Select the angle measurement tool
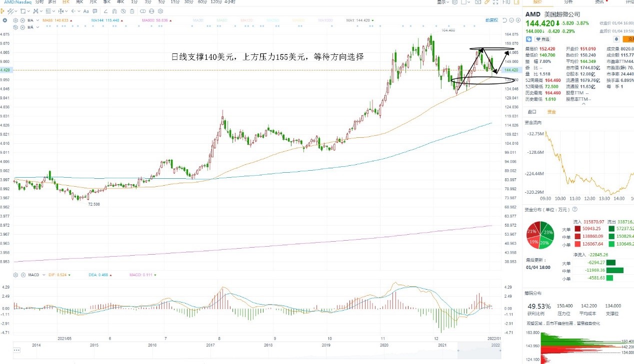 click(105, 11)
